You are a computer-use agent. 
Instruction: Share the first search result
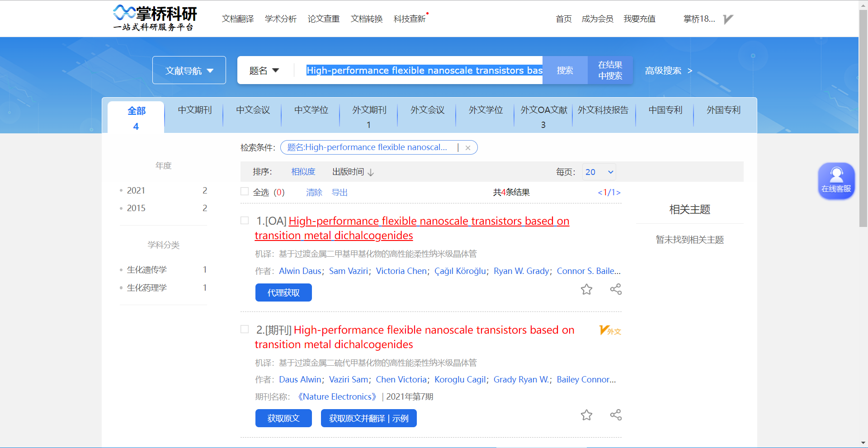(x=616, y=289)
